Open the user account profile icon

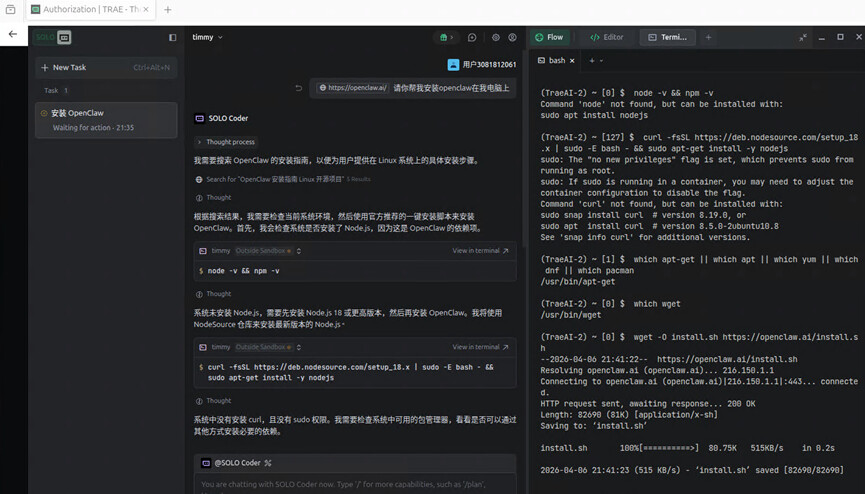512,37
